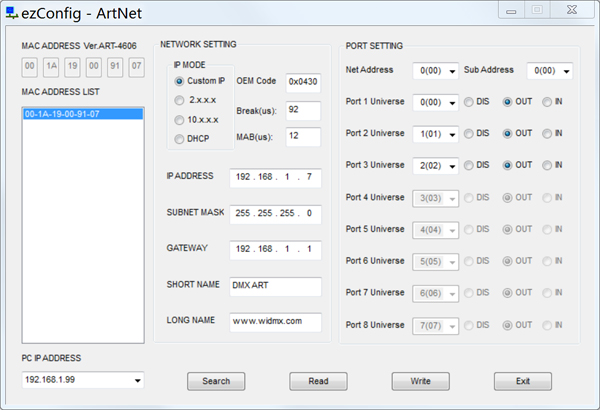Click the Search button
This screenshot has height=410, width=600.
(x=216, y=381)
